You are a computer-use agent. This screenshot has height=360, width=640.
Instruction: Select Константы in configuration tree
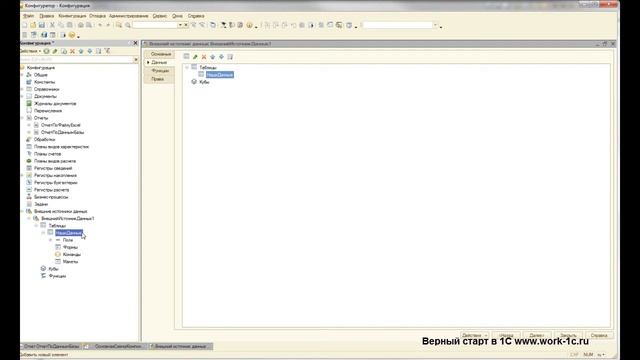click(x=44, y=82)
